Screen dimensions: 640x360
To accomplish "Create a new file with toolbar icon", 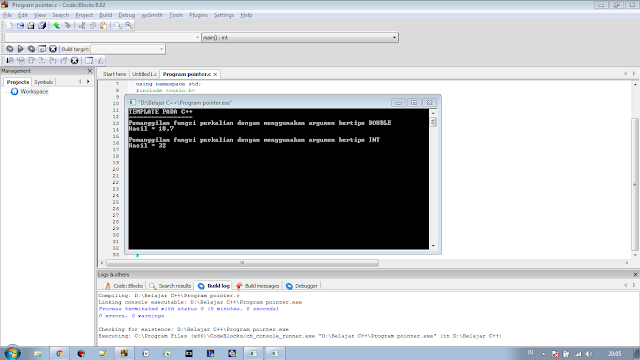I will (9, 26).
